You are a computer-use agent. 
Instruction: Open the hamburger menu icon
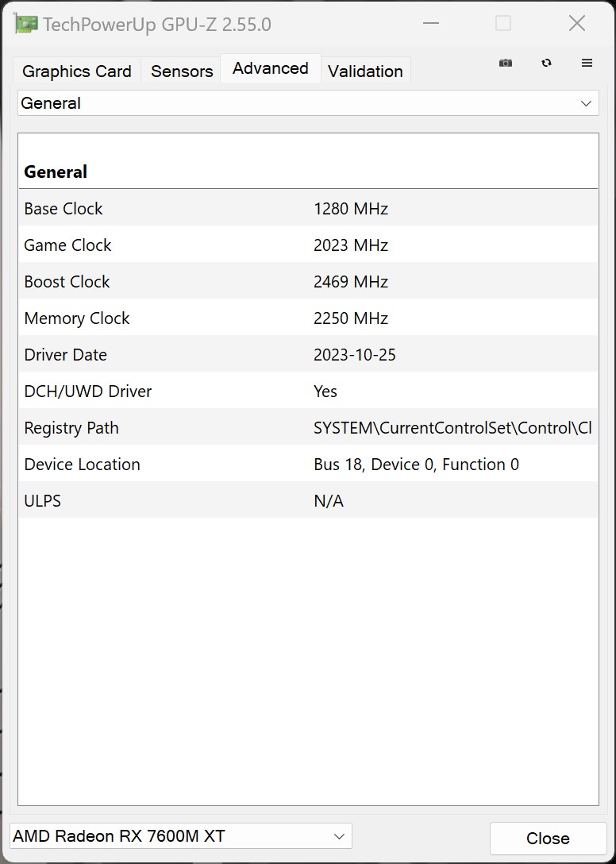tap(587, 64)
